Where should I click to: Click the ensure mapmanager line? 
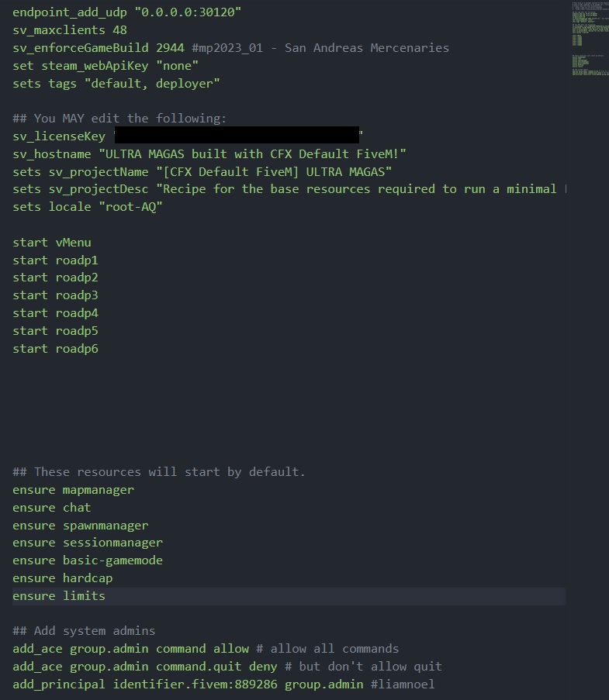click(73, 490)
